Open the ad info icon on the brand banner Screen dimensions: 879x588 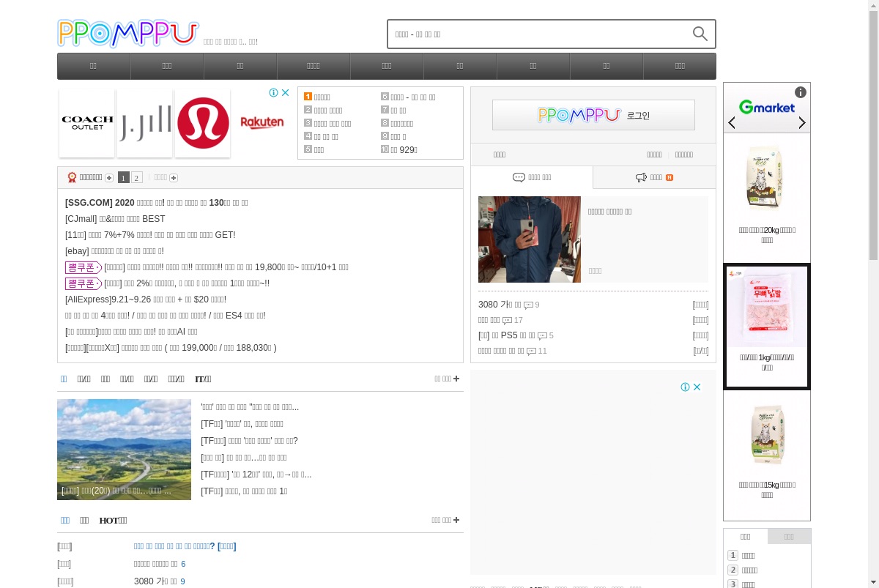click(x=273, y=93)
